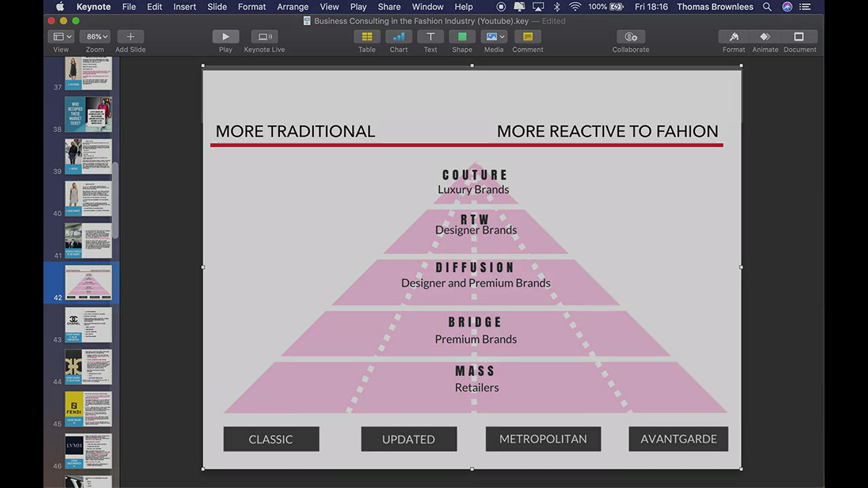Select slide 39 thumbnail
The height and width of the screenshot is (488, 868).
tap(88, 156)
